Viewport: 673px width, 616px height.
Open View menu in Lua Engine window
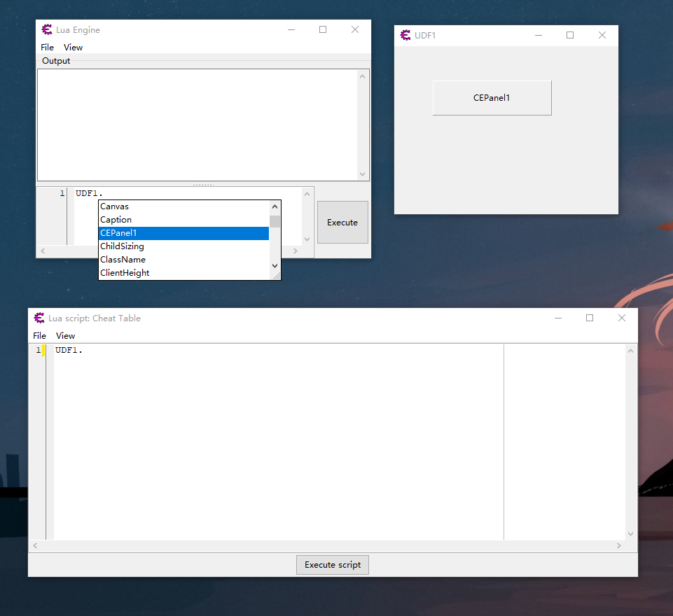73,48
